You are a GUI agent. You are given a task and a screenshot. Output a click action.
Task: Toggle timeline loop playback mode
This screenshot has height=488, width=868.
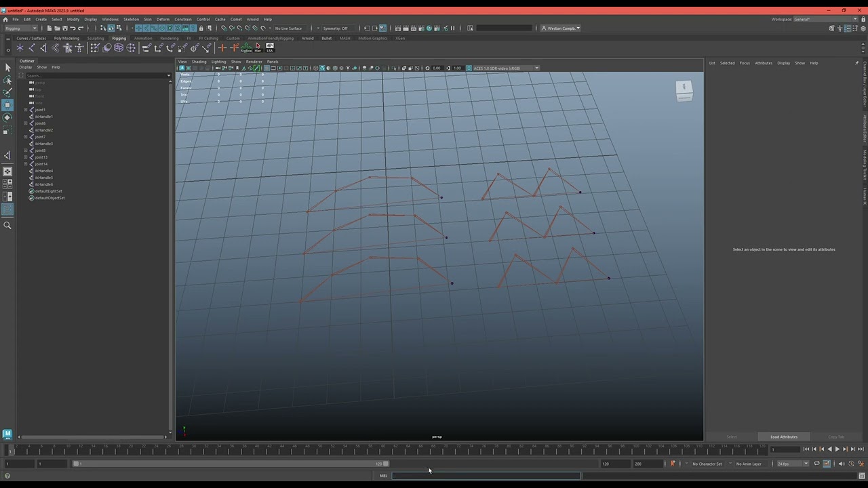[x=816, y=464]
